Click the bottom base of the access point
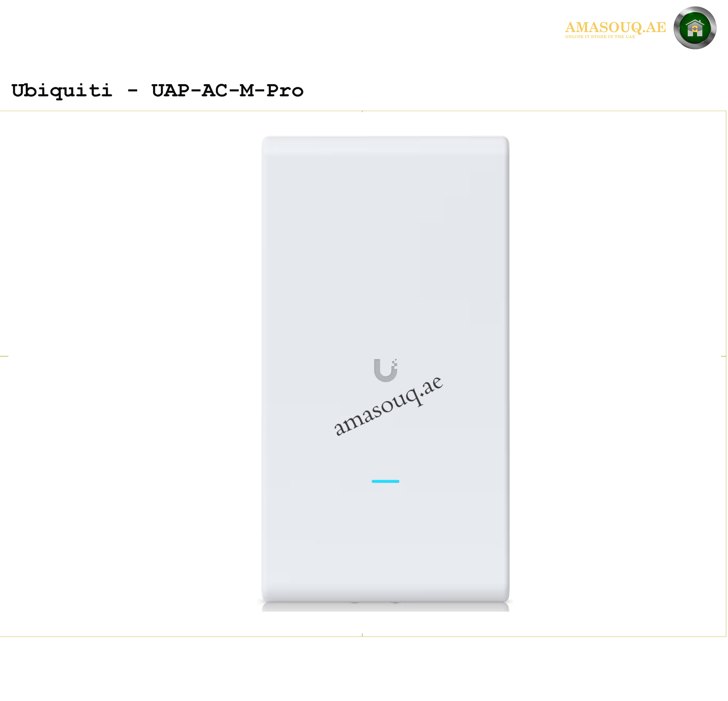The width and height of the screenshot is (728, 701). click(385, 606)
